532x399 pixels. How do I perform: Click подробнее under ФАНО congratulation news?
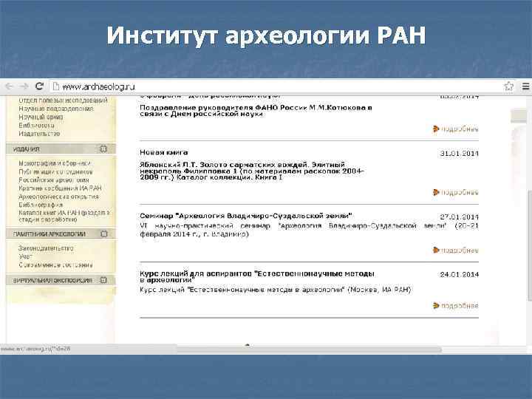456,129
